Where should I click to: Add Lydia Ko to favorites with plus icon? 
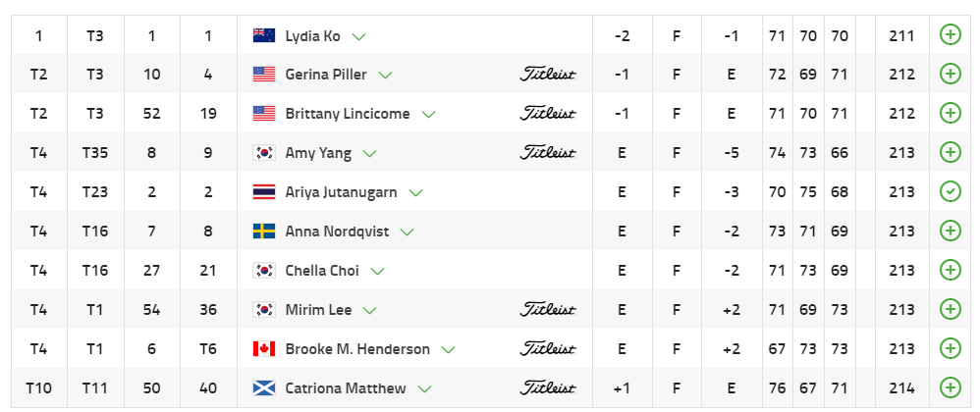click(950, 35)
